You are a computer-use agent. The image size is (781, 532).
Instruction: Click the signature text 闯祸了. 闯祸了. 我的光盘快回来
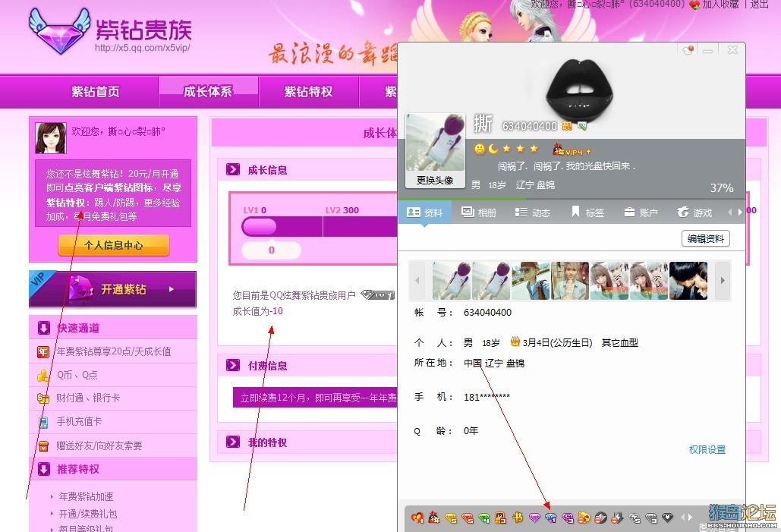click(x=566, y=166)
